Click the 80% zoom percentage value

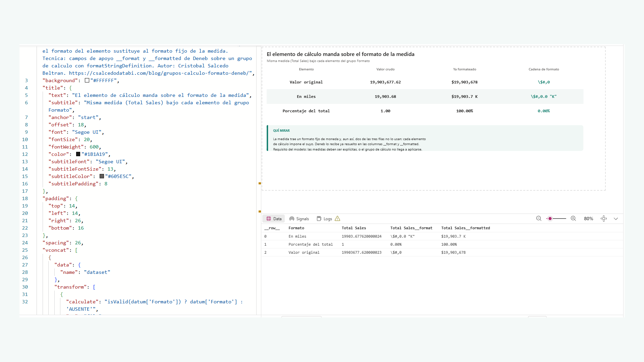(x=588, y=219)
